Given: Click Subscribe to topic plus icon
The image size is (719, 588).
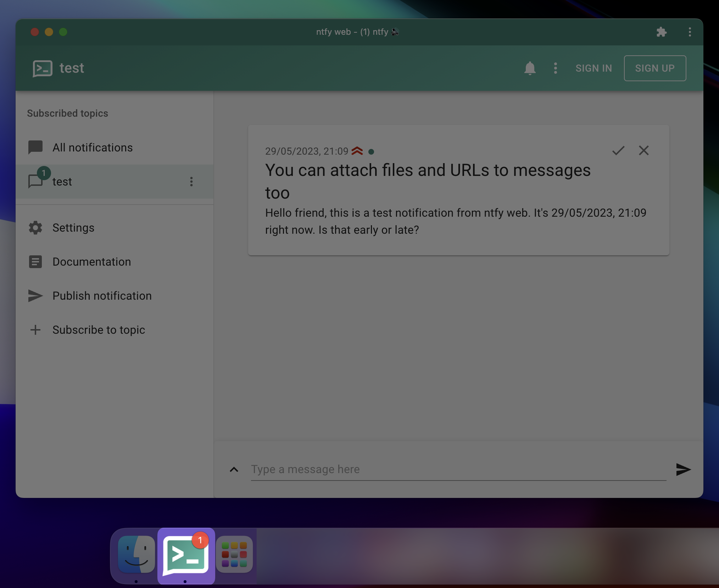Looking at the screenshot, I should point(35,330).
